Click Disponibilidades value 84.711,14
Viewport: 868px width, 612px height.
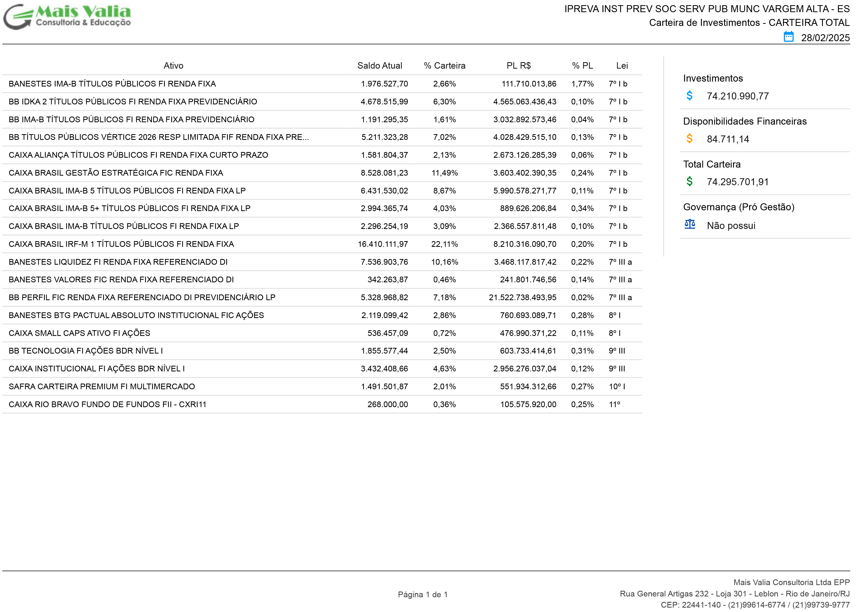tap(728, 139)
